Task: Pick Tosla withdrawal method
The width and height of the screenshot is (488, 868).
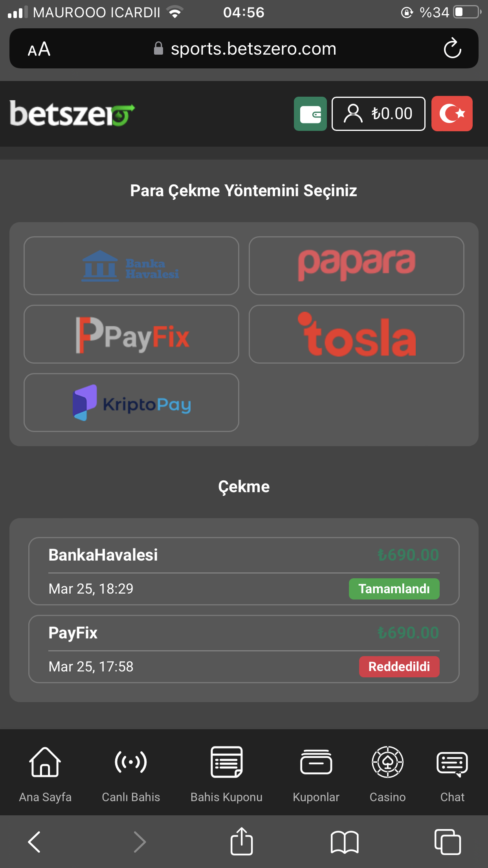Action: click(356, 334)
